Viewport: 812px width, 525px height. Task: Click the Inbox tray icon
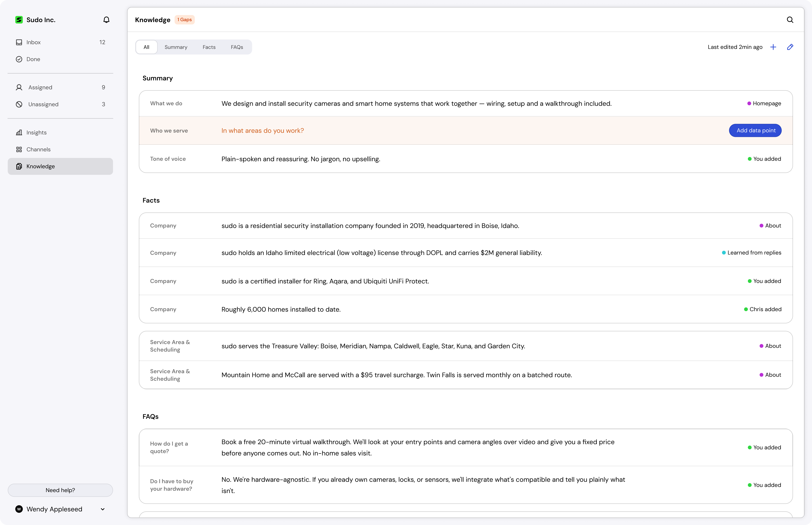(19, 42)
